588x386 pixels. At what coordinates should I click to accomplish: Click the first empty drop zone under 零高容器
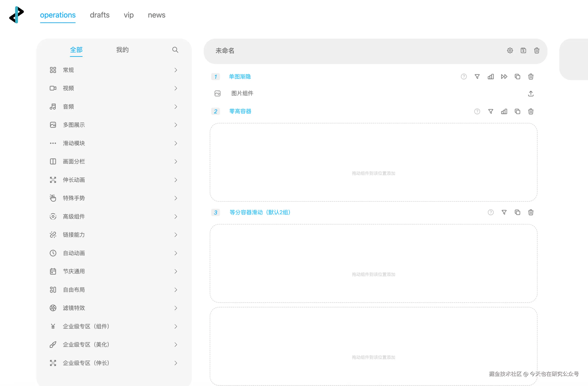[373, 162]
